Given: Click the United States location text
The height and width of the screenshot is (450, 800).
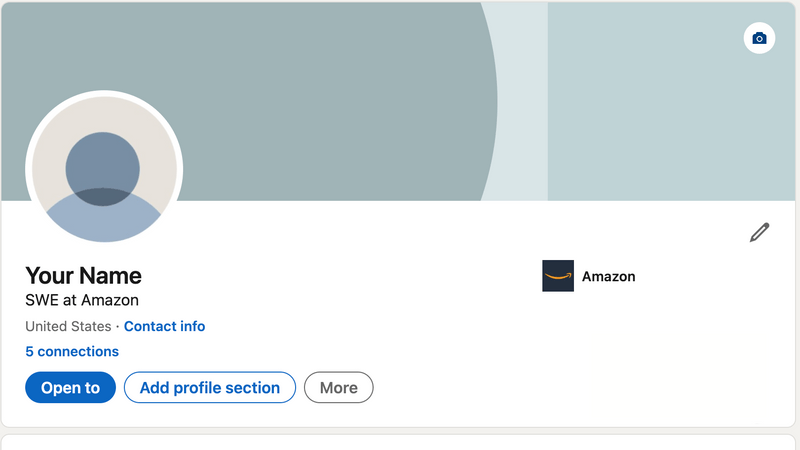Looking at the screenshot, I should tap(68, 326).
